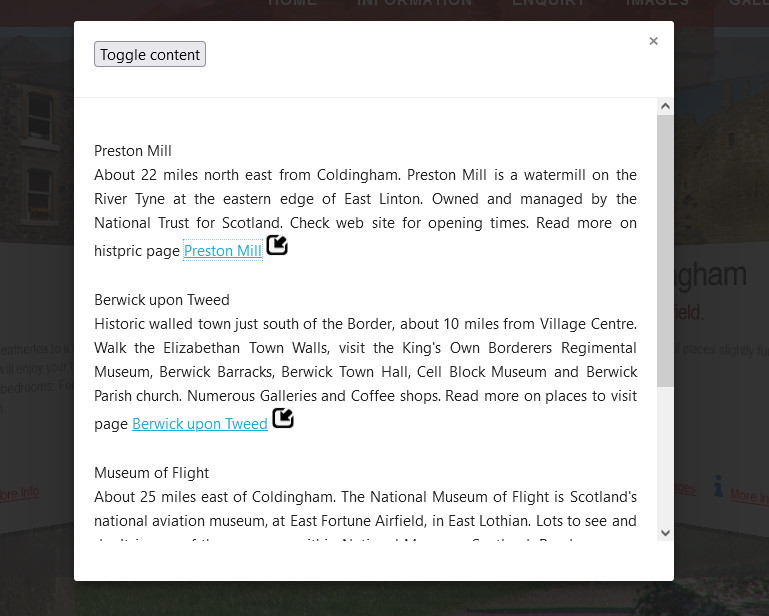Click the external icon beside Preston Mill
This screenshot has width=769, height=616.
click(x=277, y=245)
